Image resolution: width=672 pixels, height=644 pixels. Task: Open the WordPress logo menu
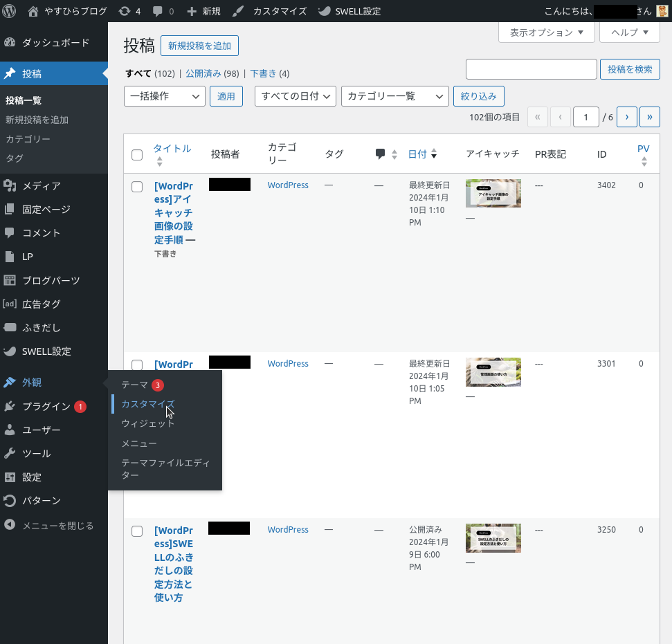(9, 11)
